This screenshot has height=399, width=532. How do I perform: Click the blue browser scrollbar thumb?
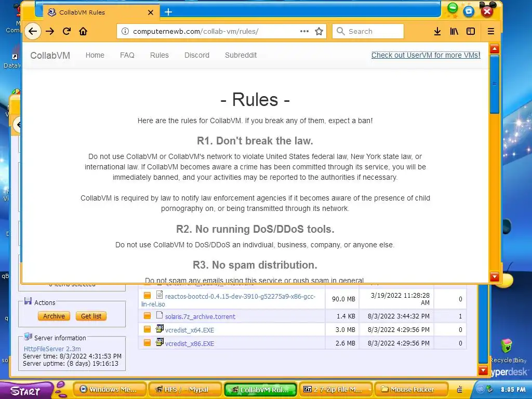[x=495, y=84]
